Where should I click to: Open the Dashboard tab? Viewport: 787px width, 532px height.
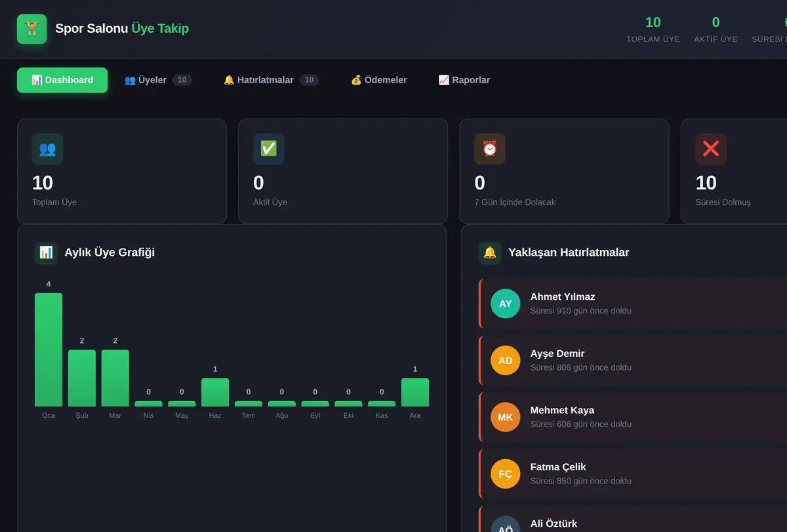(x=62, y=80)
